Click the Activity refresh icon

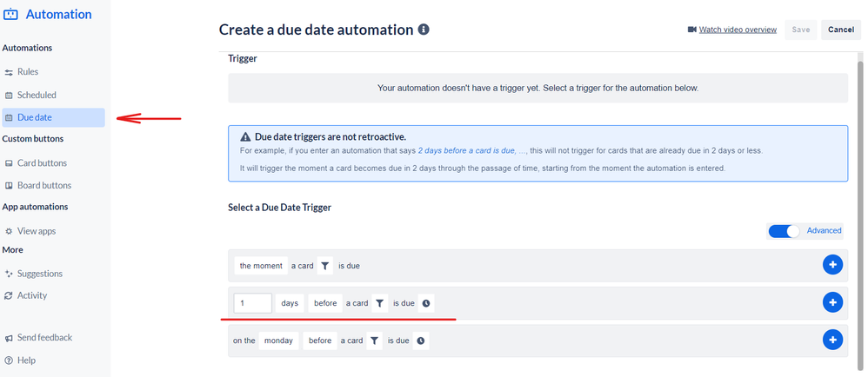(9, 295)
